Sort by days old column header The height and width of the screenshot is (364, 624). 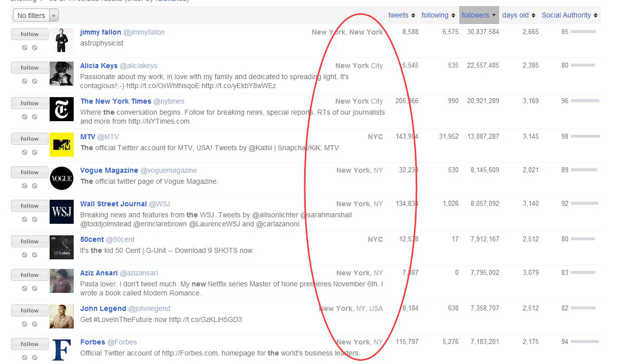[518, 15]
